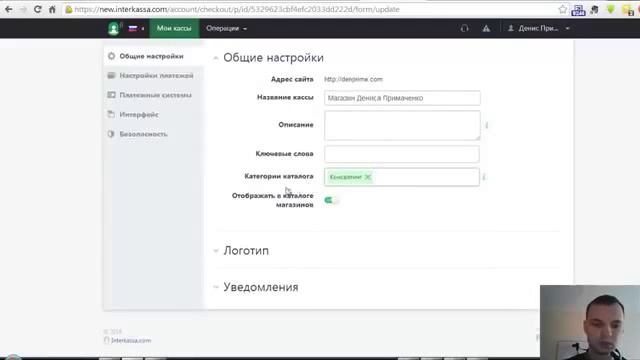
Task: Click the support headset icon
Action: pyautogui.click(x=464, y=29)
